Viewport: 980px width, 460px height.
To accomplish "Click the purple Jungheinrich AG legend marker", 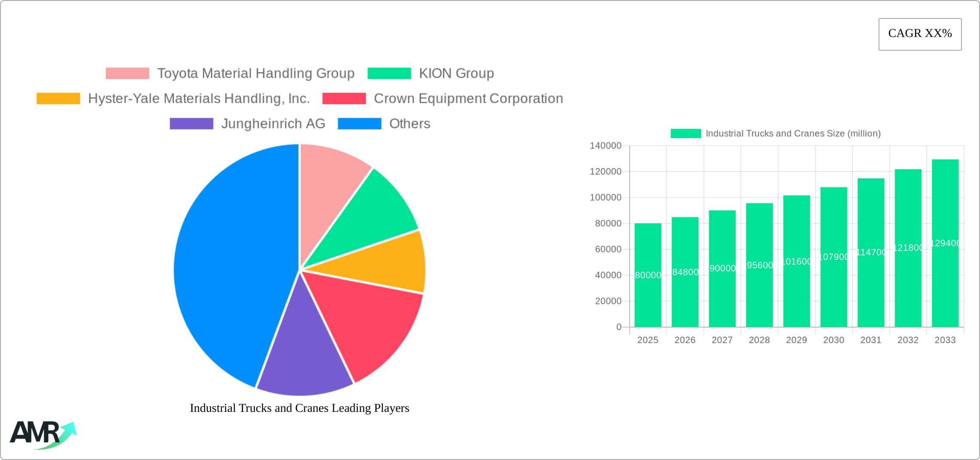I will 191,123.
